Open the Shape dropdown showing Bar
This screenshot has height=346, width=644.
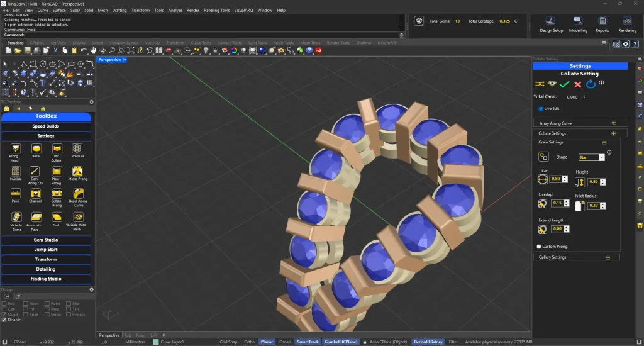(592, 157)
